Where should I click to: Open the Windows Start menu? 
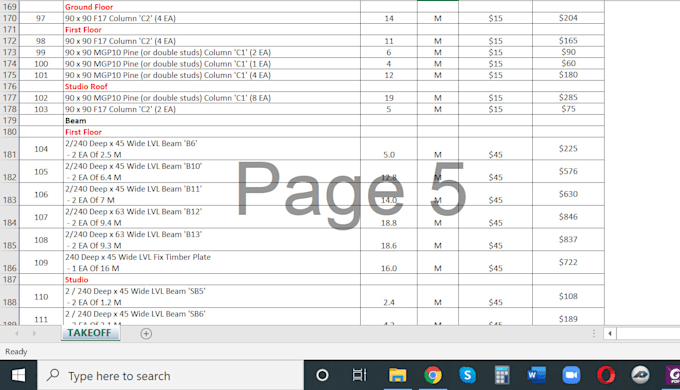(x=18, y=375)
